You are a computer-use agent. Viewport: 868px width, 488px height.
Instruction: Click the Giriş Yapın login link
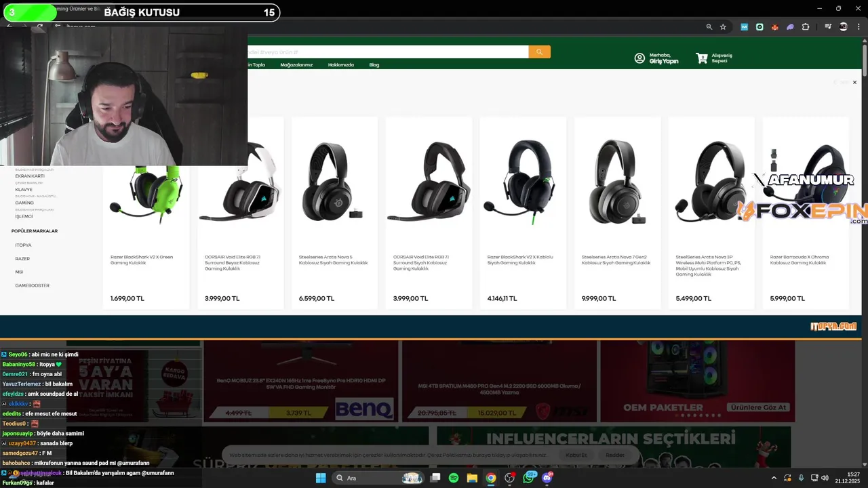point(664,61)
